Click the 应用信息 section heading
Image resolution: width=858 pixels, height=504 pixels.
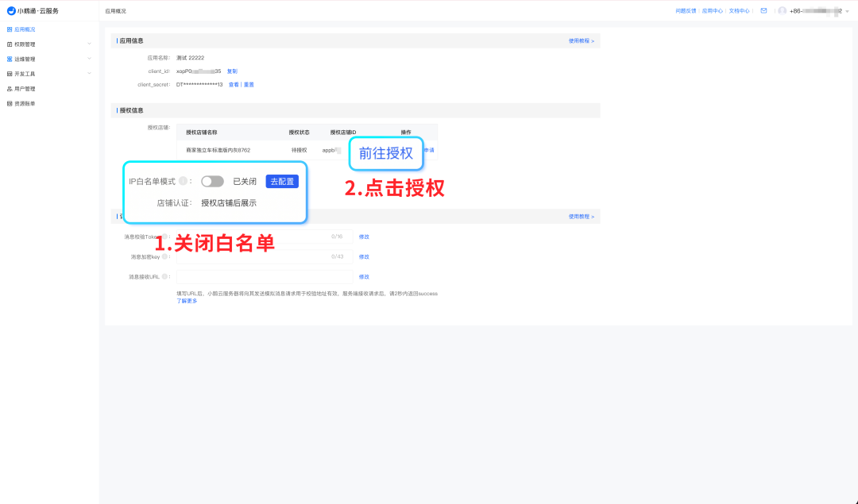(131, 41)
